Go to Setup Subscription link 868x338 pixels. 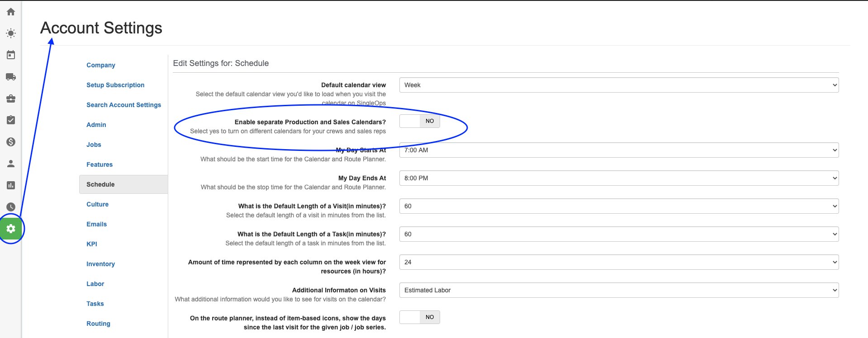[x=115, y=85]
